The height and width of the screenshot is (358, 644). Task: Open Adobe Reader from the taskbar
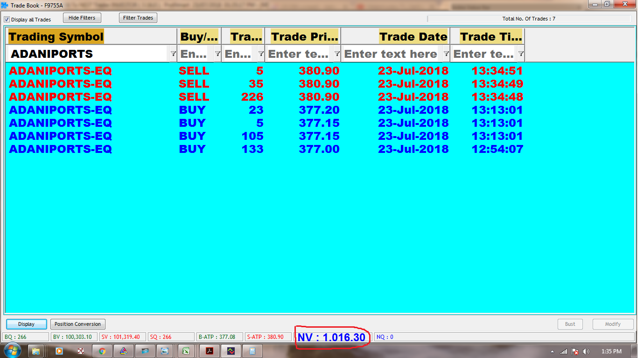click(210, 351)
